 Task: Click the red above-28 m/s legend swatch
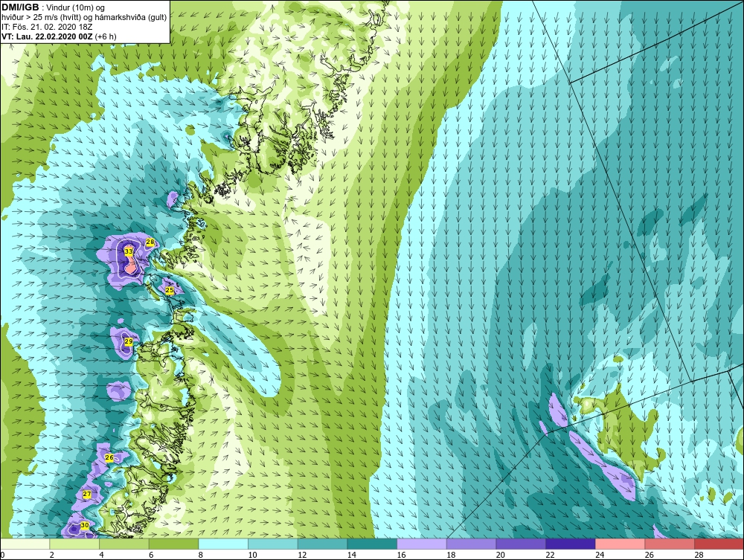coord(719,544)
